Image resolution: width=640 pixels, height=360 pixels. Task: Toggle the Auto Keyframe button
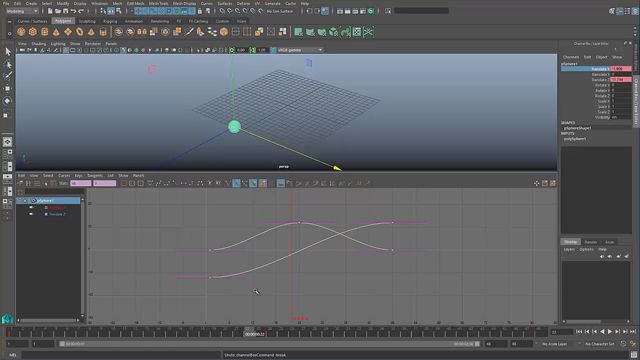point(623,344)
